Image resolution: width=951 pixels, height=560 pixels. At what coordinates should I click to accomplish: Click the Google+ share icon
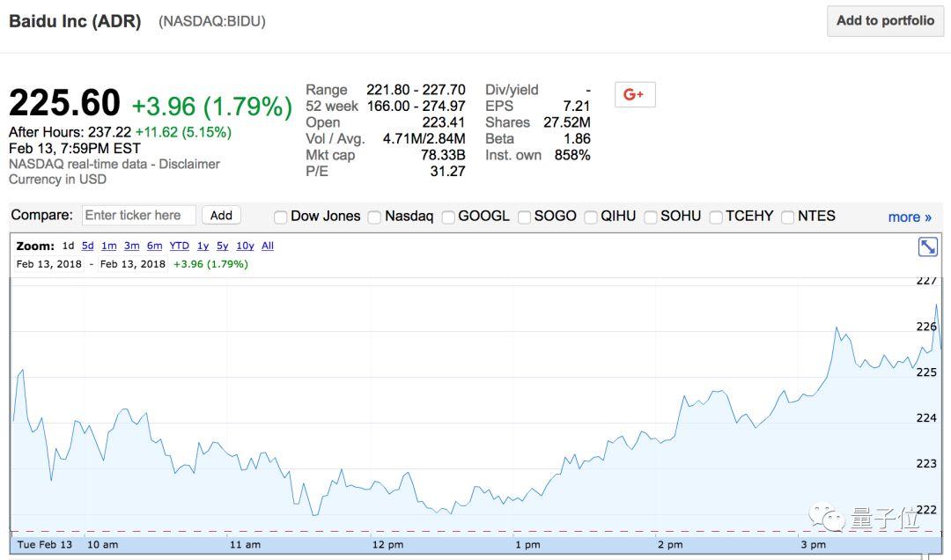pyautogui.click(x=634, y=94)
